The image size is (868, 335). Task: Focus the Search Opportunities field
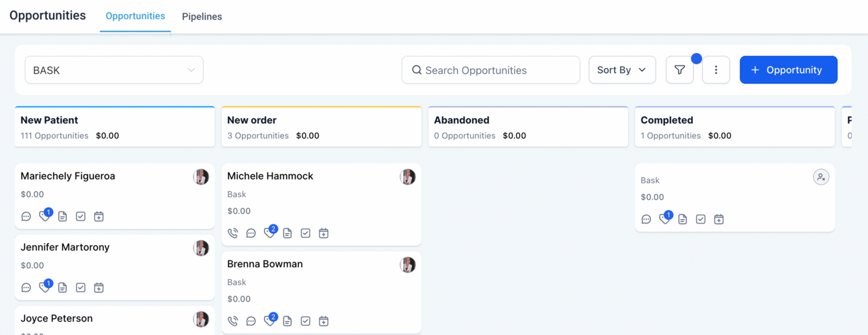tap(491, 70)
